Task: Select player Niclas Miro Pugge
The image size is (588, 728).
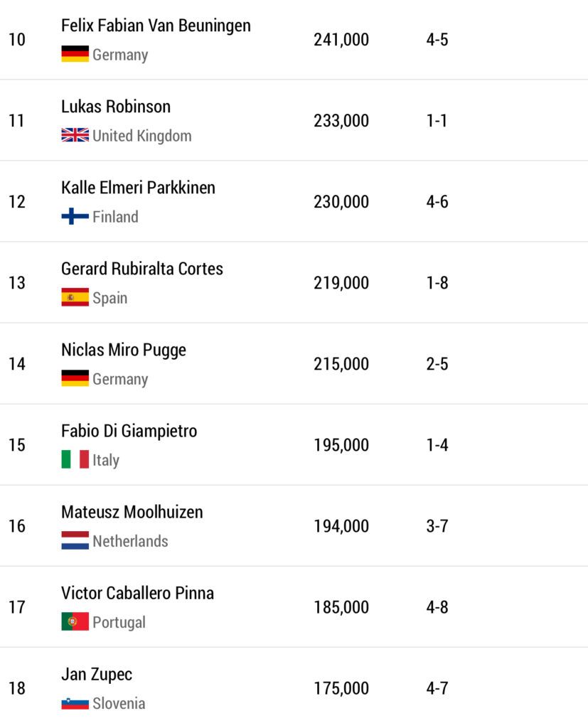Action: [x=124, y=350]
